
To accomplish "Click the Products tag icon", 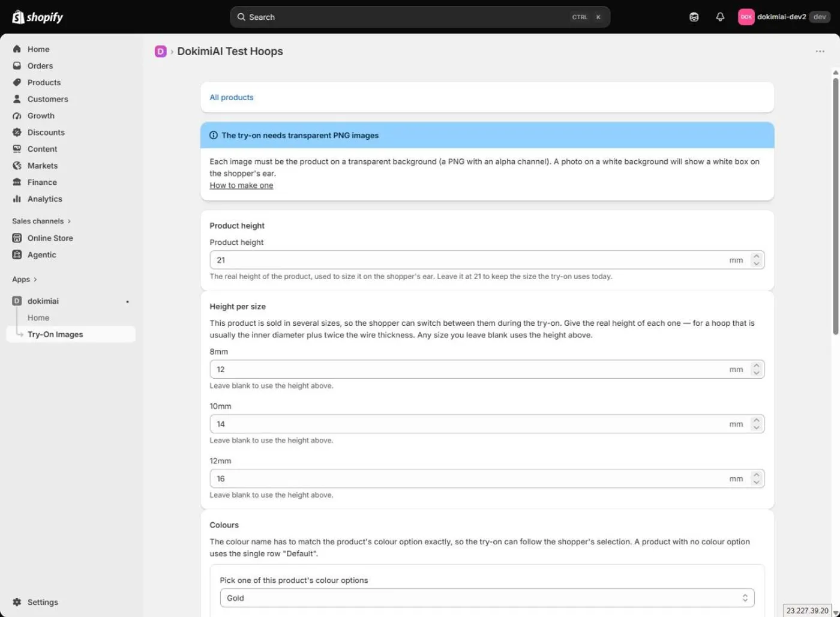I will pos(17,82).
